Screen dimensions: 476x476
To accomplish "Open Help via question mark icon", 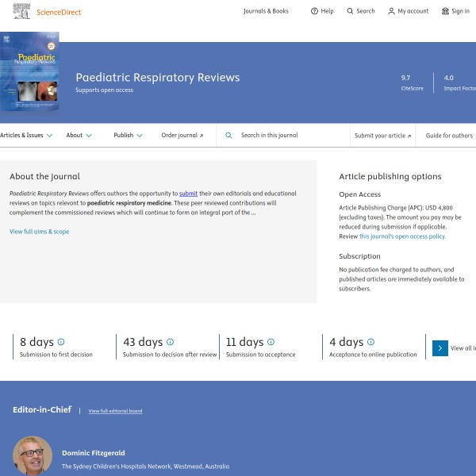I will [x=314, y=11].
